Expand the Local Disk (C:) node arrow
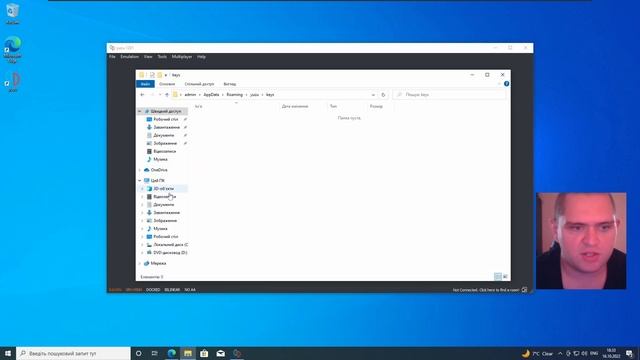640x360 pixels. tap(142, 245)
